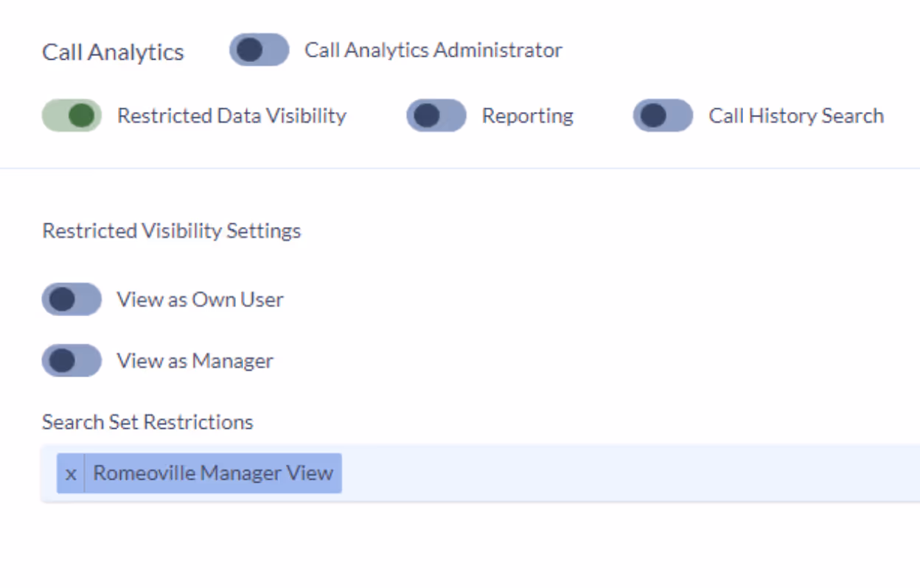
Task: Enable View as Manager
Action: point(72,360)
